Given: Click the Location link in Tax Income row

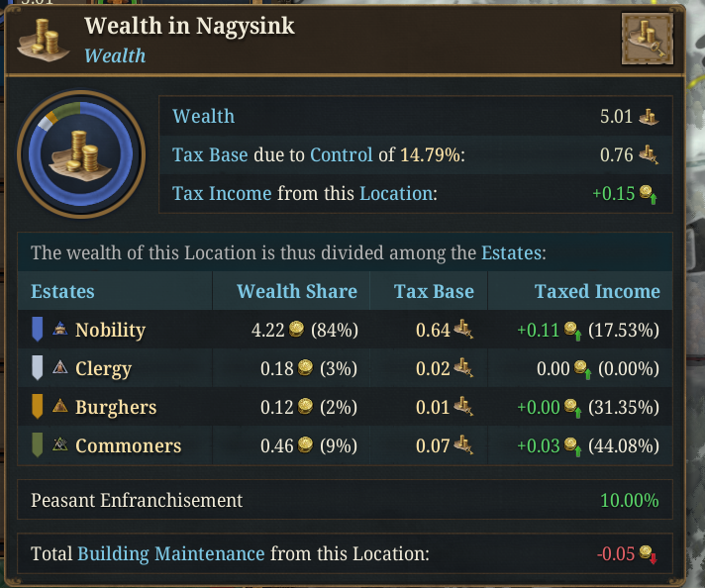Looking at the screenshot, I should 395,193.
